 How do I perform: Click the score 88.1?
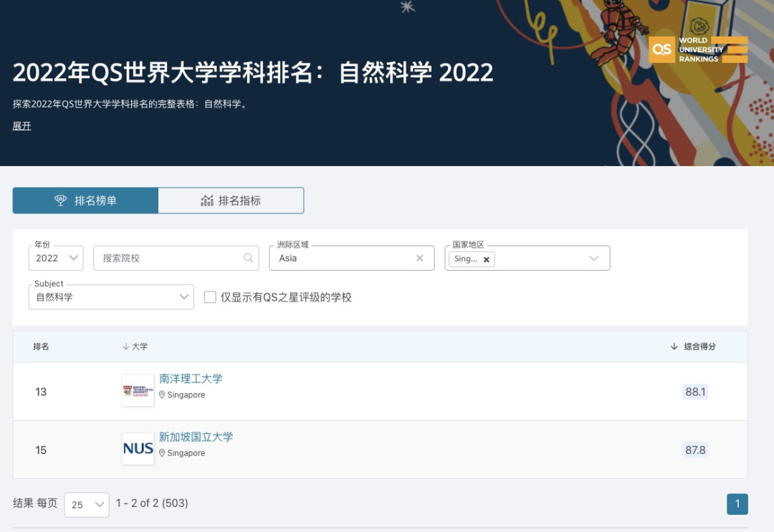coord(695,392)
